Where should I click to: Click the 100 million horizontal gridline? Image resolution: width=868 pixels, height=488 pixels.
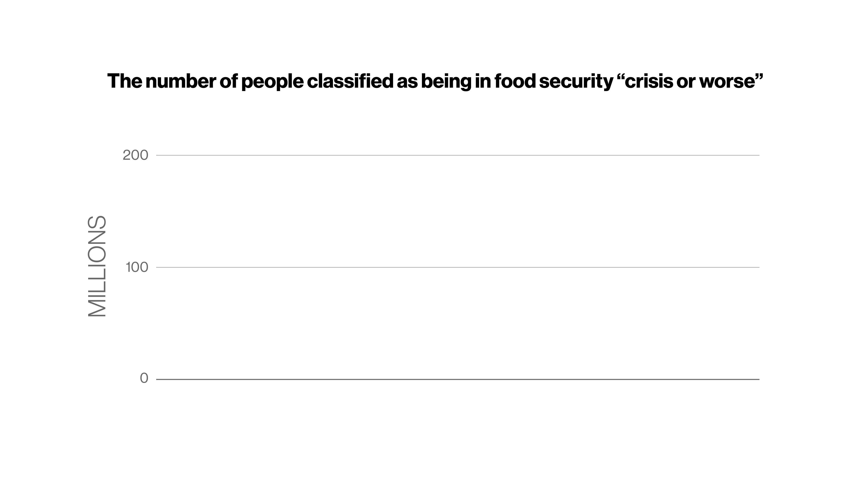pyautogui.click(x=458, y=268)
